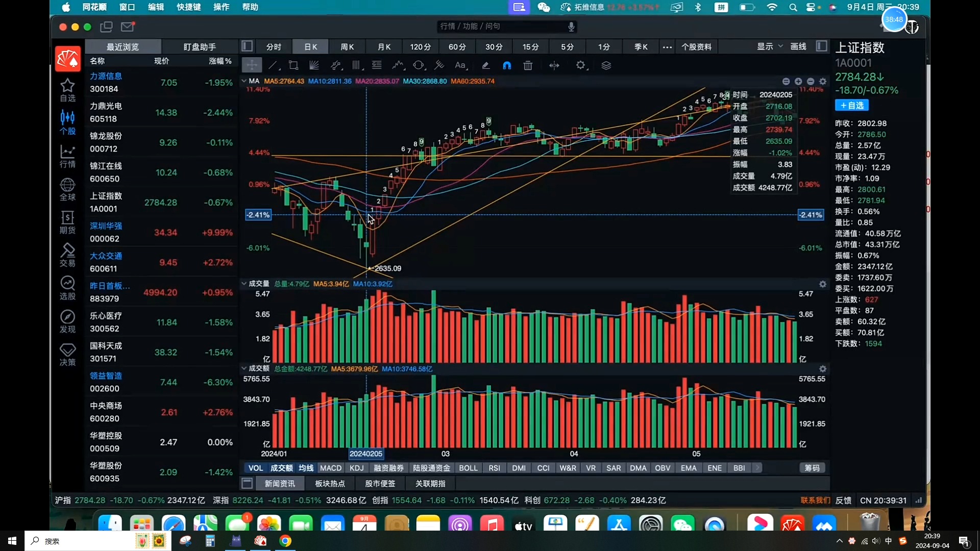Select the circle shape tool

click(419, 65)
